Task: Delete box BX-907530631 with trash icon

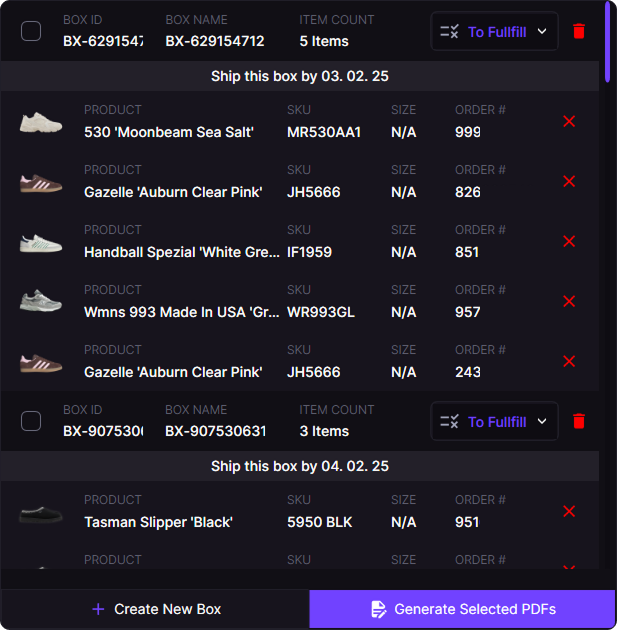Action: point(578,422)
